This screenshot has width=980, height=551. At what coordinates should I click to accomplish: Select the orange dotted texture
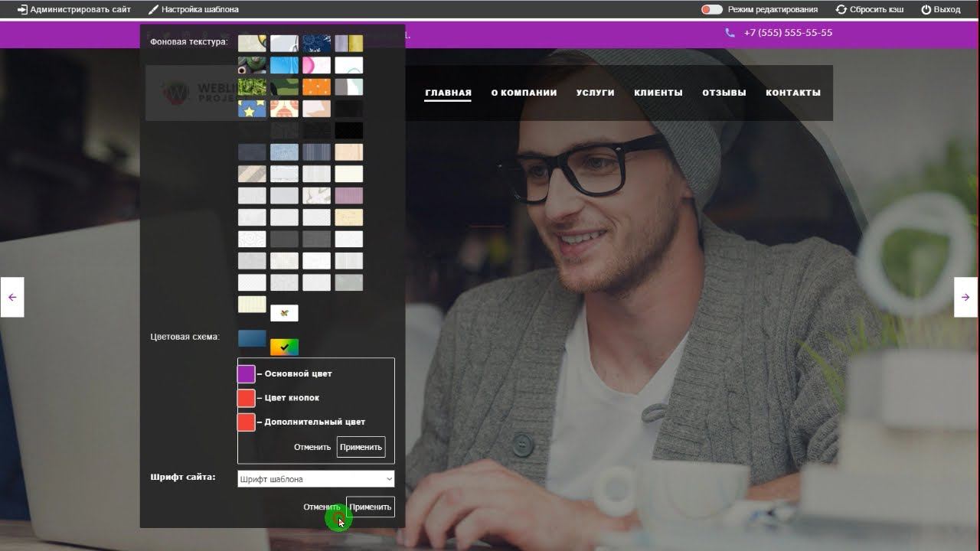tap(316, 87)
